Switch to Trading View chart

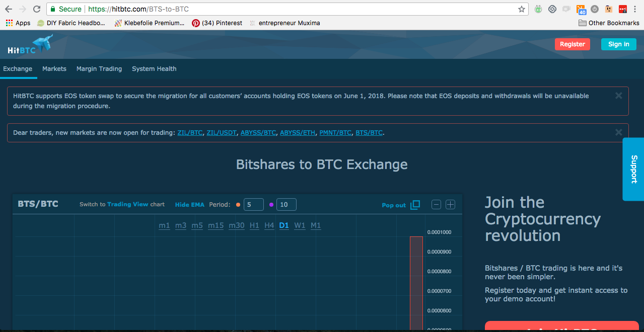pos(128,205)
